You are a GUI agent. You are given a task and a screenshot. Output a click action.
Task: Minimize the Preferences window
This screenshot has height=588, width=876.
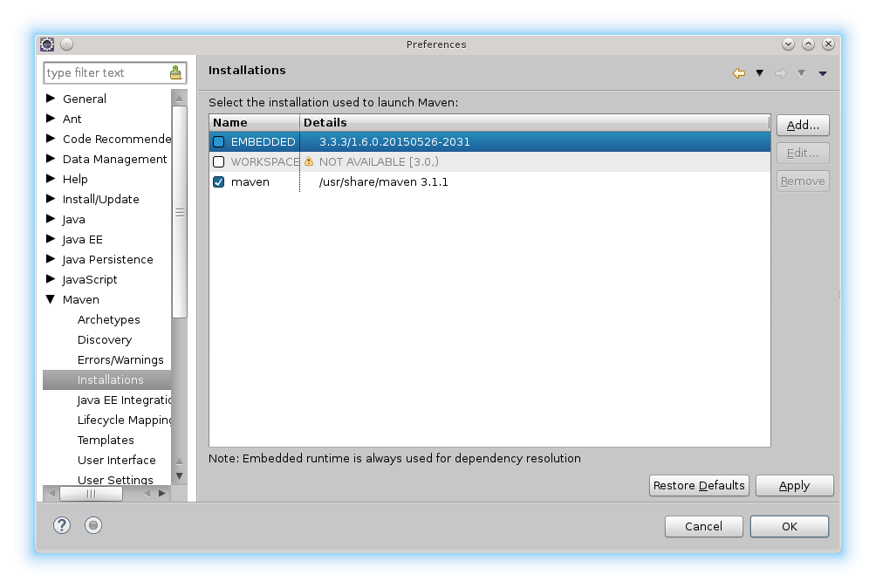click(x=788, y=44)
